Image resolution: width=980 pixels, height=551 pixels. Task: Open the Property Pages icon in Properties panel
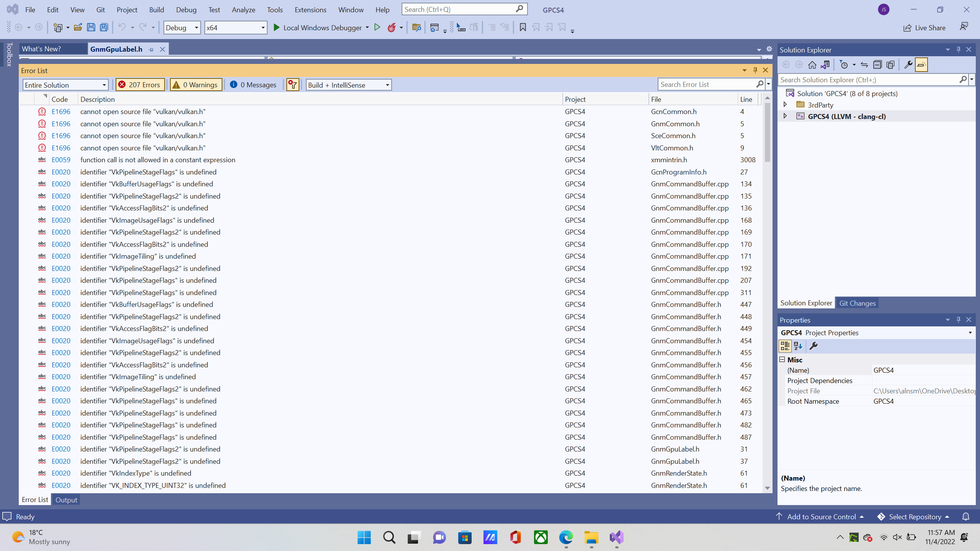(x=813, y=346)
